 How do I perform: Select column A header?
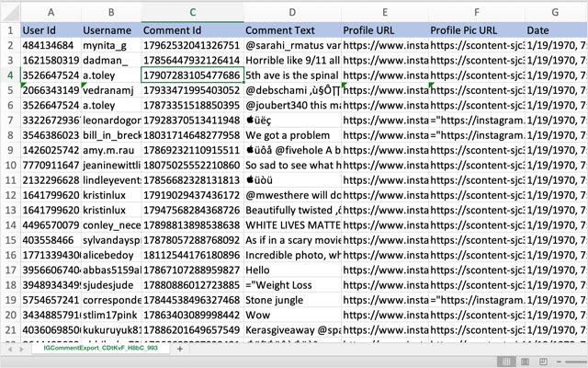point(51,12)
